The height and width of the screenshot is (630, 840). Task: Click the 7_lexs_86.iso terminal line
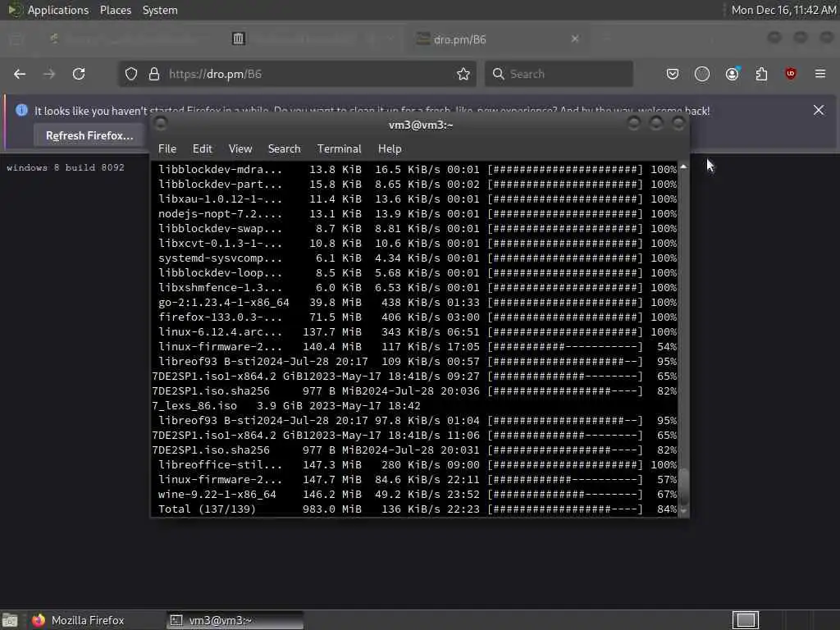tap(286, 405)
